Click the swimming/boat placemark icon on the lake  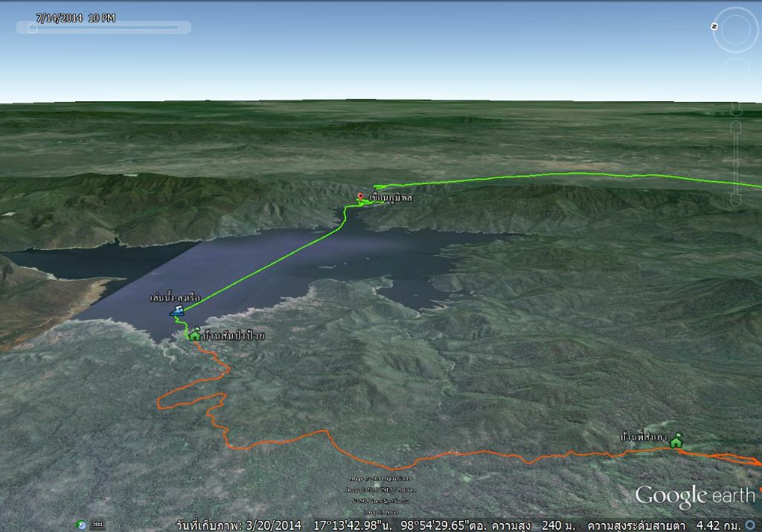click(x=177, y=311)
